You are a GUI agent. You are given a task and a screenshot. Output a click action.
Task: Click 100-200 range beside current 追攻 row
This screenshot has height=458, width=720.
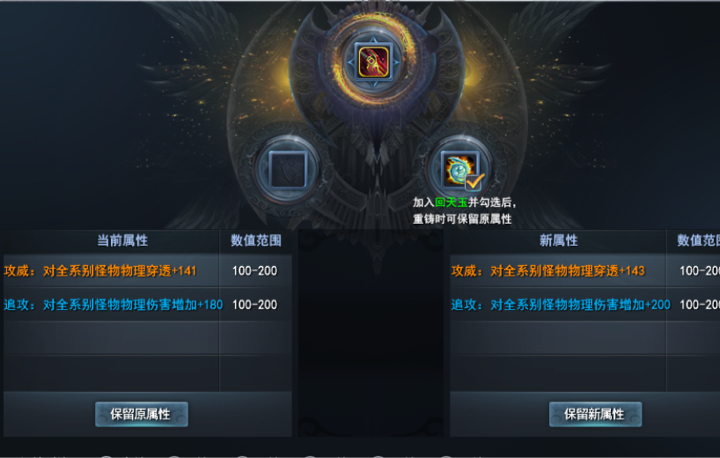(255, 304)
